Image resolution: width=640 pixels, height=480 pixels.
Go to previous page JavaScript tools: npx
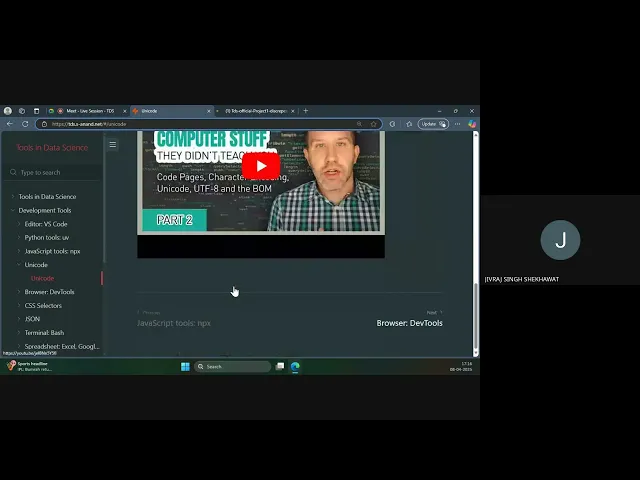pos(174,323)
